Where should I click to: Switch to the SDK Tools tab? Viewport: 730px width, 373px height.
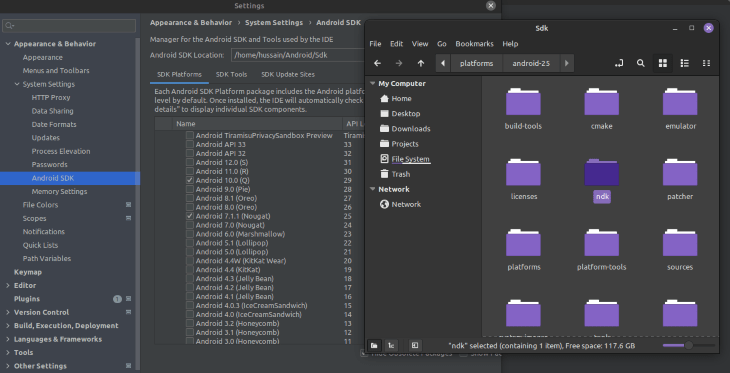coord(231,75)
